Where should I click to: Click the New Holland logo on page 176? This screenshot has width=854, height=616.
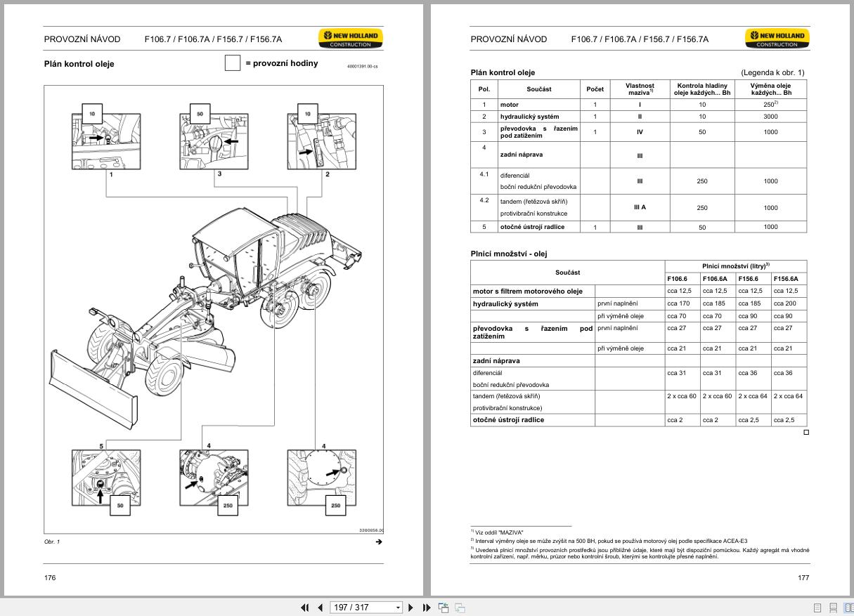click(x=351, y=39)
